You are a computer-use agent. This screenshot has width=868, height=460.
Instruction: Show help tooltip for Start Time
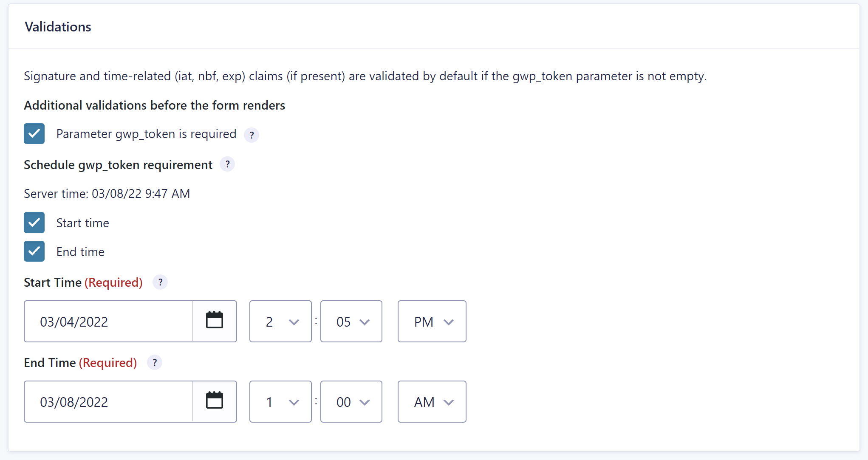[160, 282]
